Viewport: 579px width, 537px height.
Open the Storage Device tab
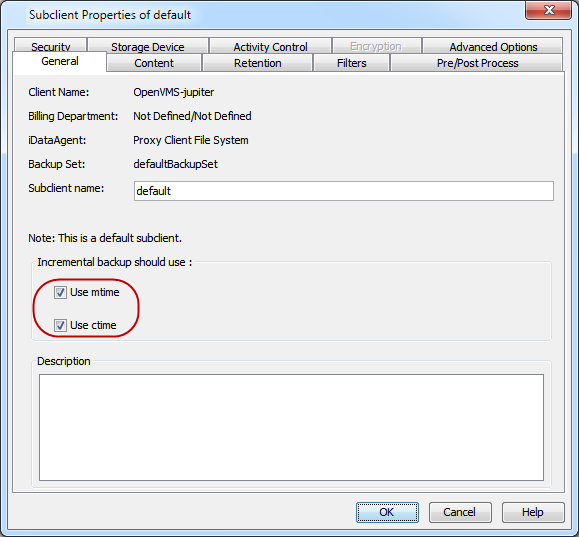click(148, 46)
